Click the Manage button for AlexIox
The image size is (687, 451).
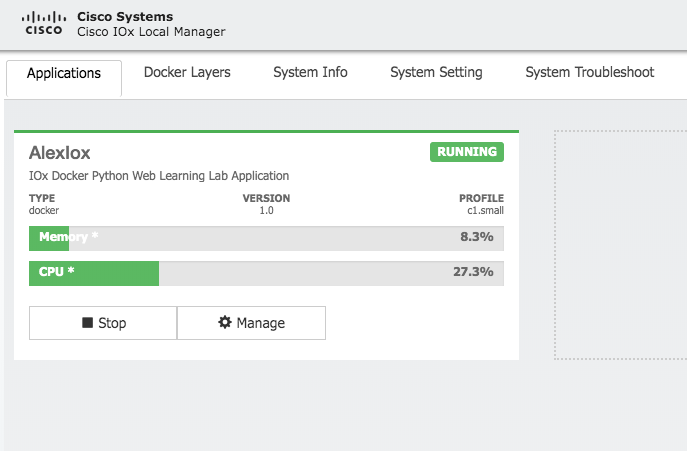point(251,323)
